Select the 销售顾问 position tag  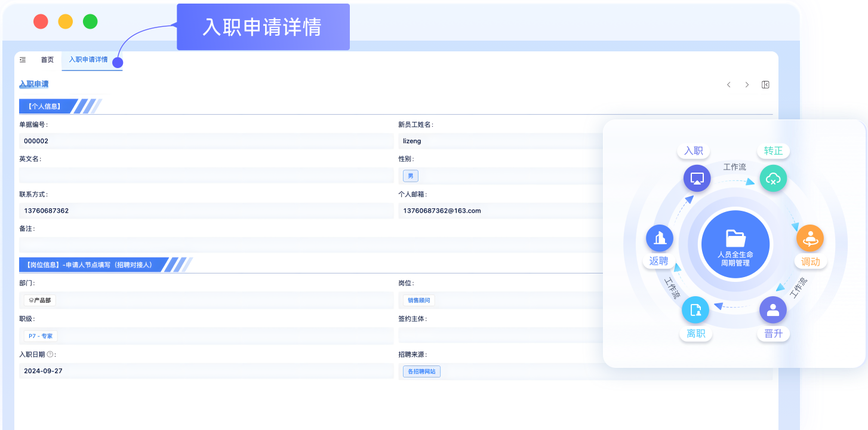(418, 300)
